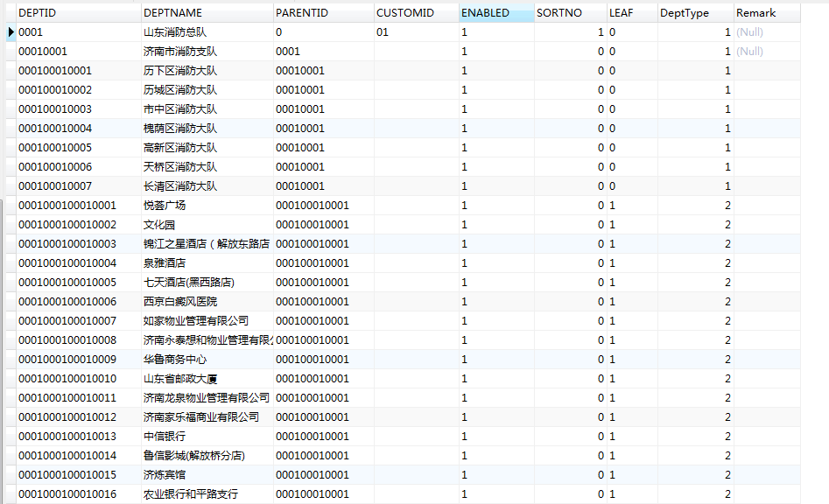Select the (Null) Remark cell in row 00010001

point(767,52)
